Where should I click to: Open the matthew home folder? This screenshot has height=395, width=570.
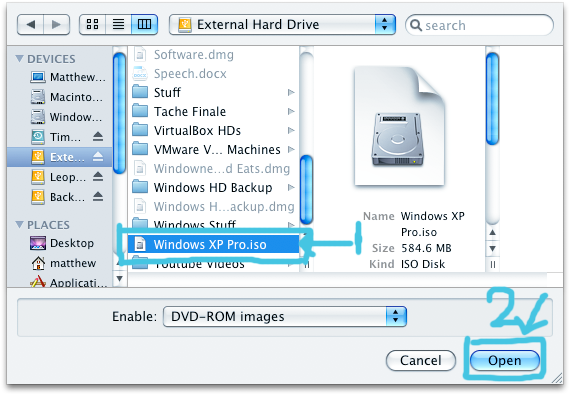tap(64, 263)
